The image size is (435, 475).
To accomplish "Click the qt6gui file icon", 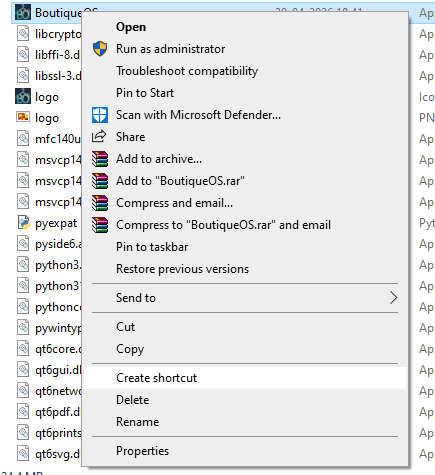I will pyautogui.click(x=23, y=370).
